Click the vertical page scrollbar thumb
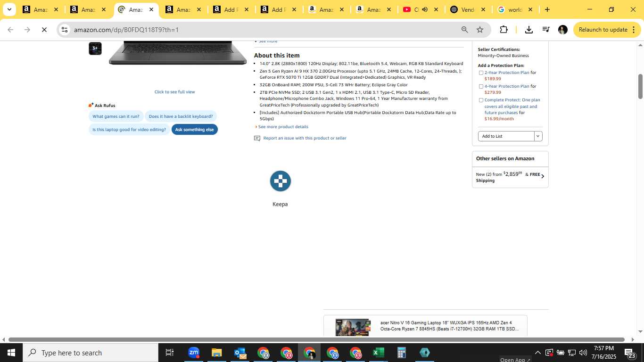 [640, 86]
